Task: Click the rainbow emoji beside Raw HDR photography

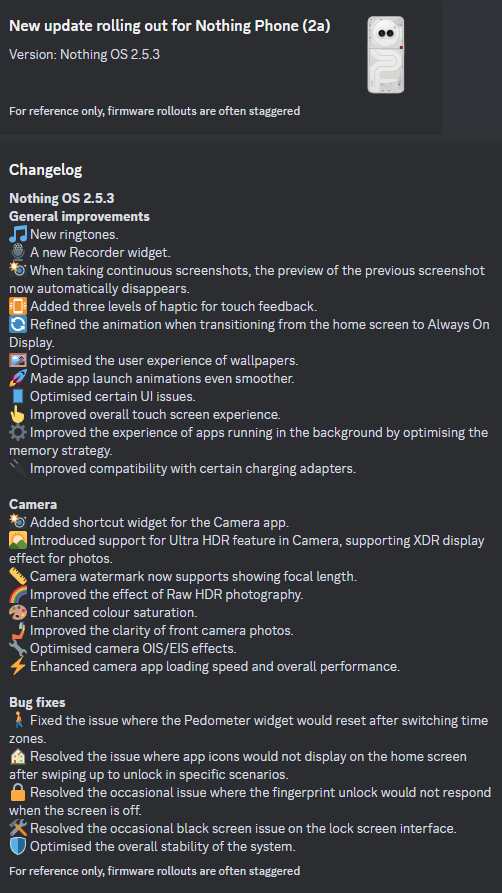Action: click(18, 595)
